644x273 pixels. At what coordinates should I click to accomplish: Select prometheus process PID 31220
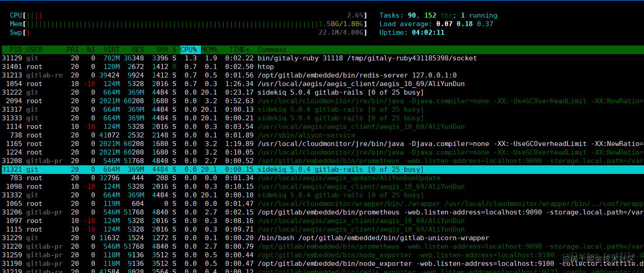tap(322, 246)
